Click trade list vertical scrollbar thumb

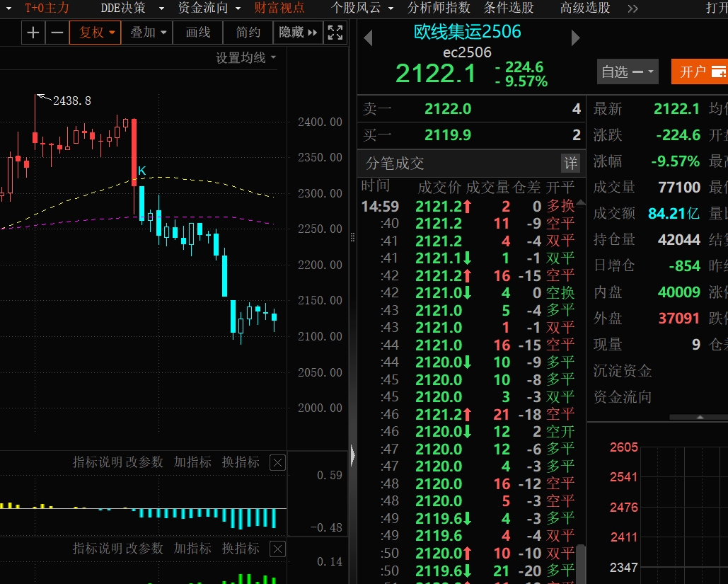click(x=581, y=564)
